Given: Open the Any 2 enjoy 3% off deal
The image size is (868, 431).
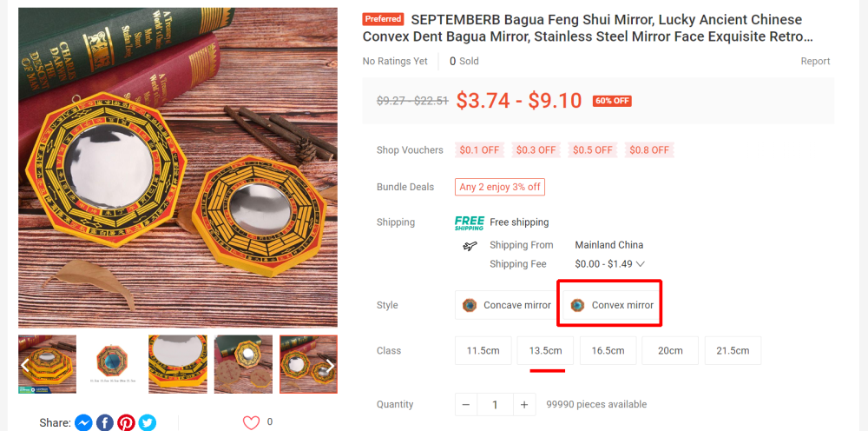Looking at the screenshot, I should [500, 187].
